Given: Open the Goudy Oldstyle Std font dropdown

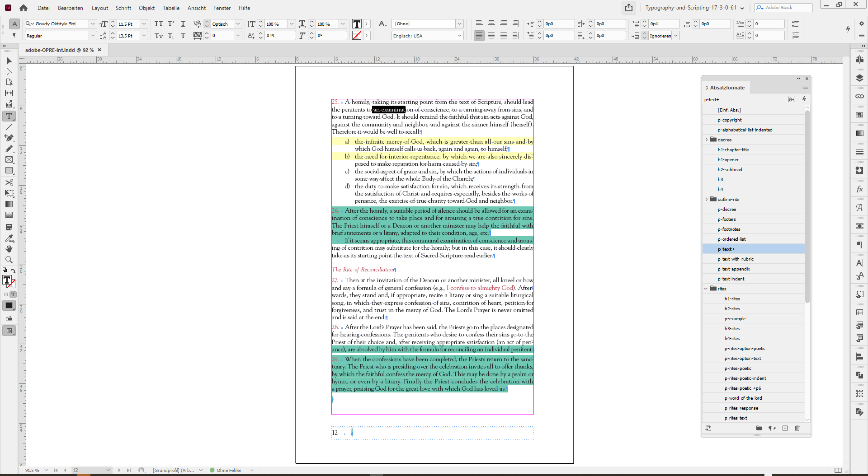Looking at the screenshot, I should point(93,23).
